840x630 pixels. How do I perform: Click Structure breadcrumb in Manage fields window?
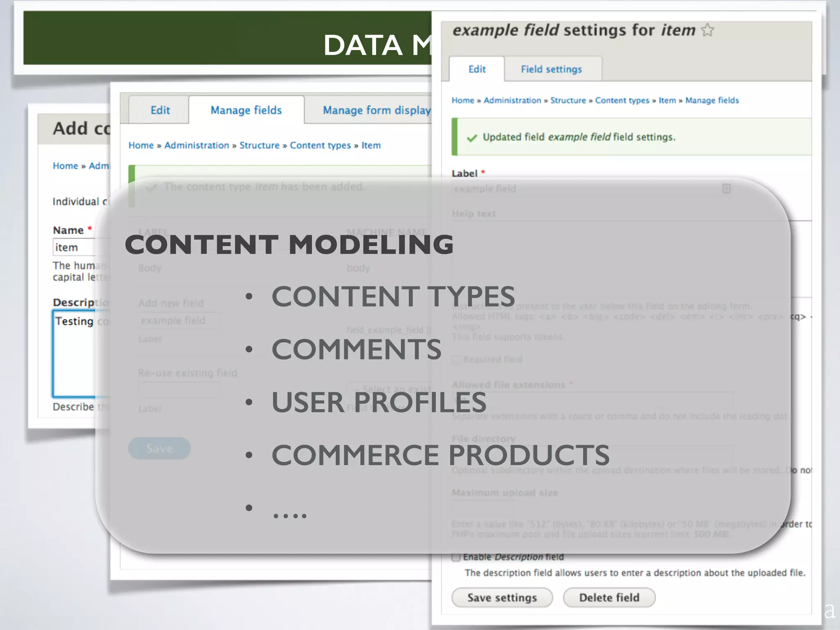(259, 145)
